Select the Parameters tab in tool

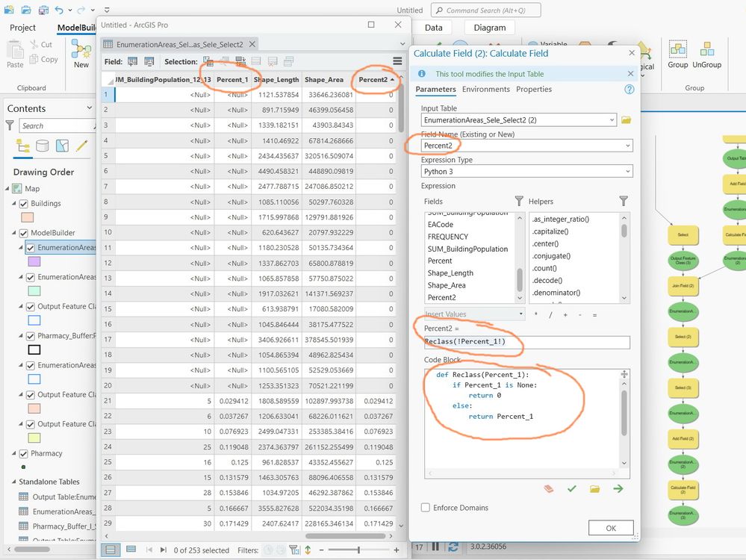435,89
